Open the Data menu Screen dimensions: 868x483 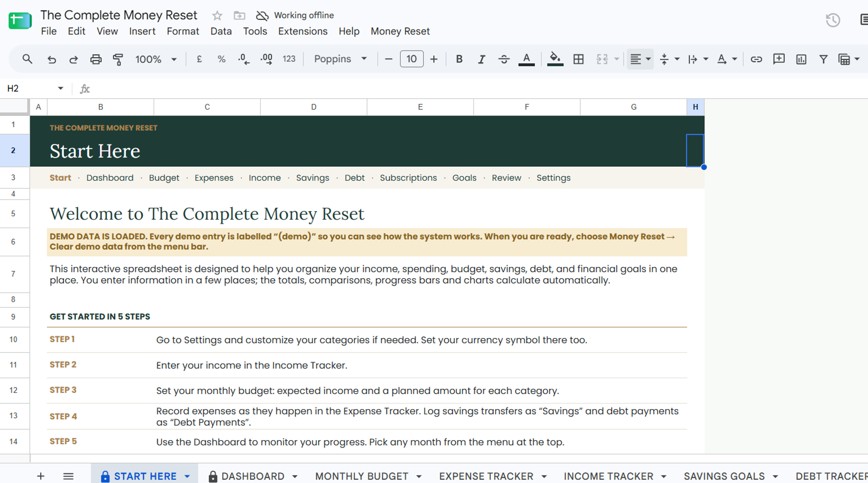tap(221, 31)
